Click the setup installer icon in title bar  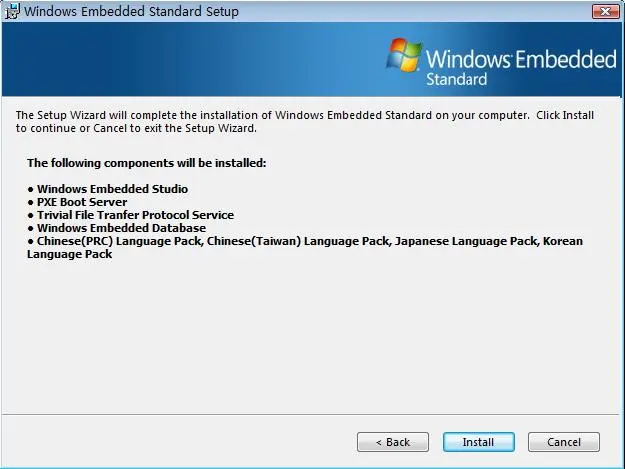pyautogui.click(x=11, y=11)
